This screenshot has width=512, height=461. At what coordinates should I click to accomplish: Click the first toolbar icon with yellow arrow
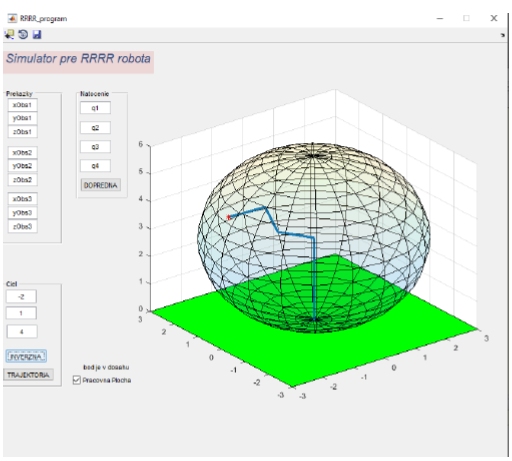9,34
